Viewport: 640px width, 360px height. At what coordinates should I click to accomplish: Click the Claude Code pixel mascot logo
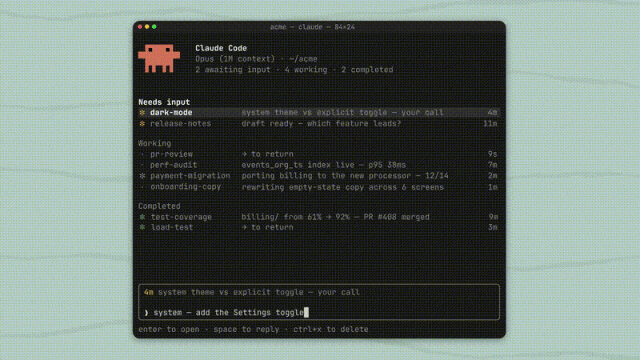pos(159,58)
